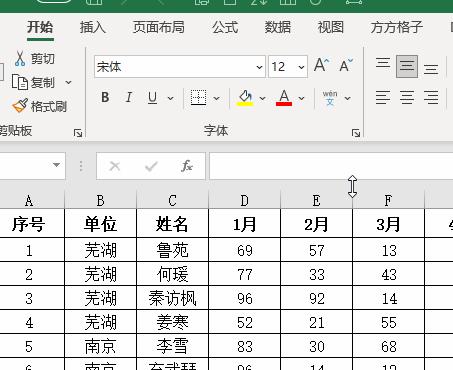Image resolution: width=453 pixels, height=370 pixels.
Task: Click into the formula bar input
Action: click(x=331, y=166)
